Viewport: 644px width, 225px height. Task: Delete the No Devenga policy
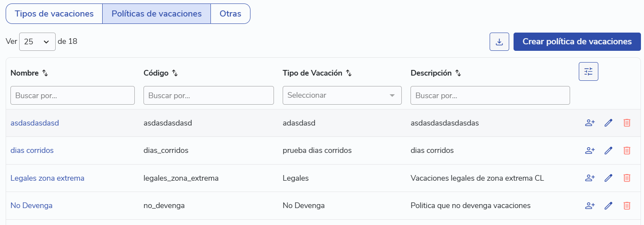click(627, 205)
